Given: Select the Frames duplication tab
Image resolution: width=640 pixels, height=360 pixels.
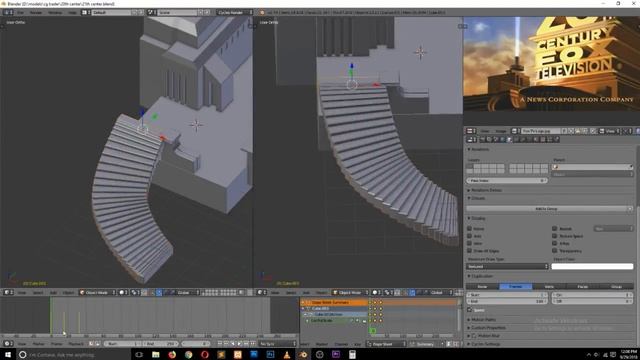Looking at the screenshot, I should point(516,287).
